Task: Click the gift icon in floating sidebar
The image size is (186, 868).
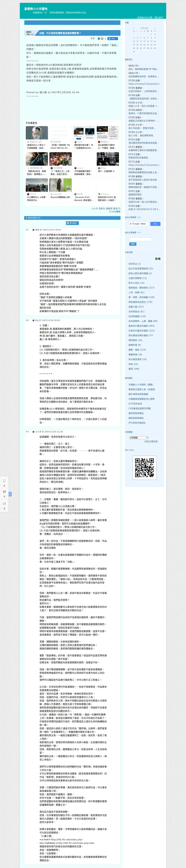Action: coord(4,492)
